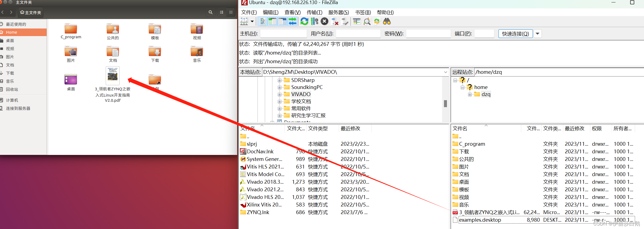The image size is (644, 229).
Task: Click the 主机(H) host input field
Action: [283, 34]
